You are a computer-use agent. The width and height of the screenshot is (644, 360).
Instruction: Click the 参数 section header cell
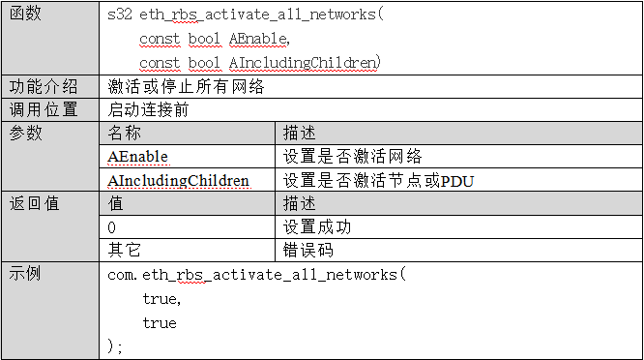[x=50, y=156]
